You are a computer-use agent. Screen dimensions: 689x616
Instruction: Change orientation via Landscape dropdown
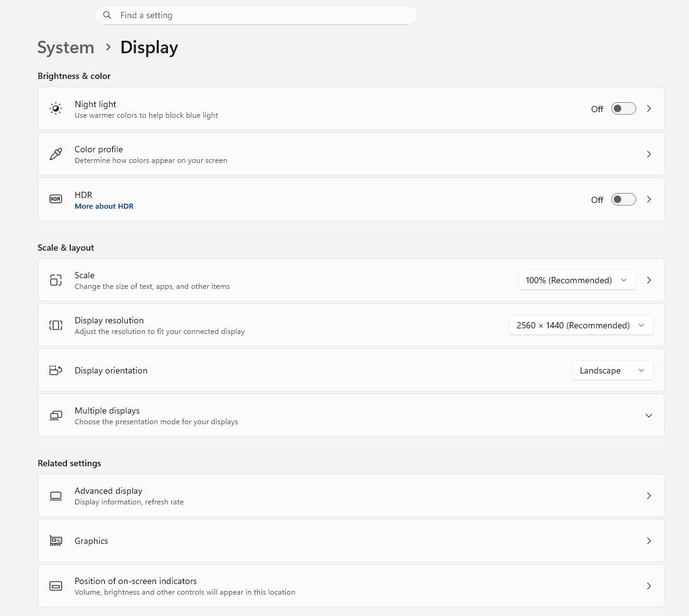tap(612, 370)
